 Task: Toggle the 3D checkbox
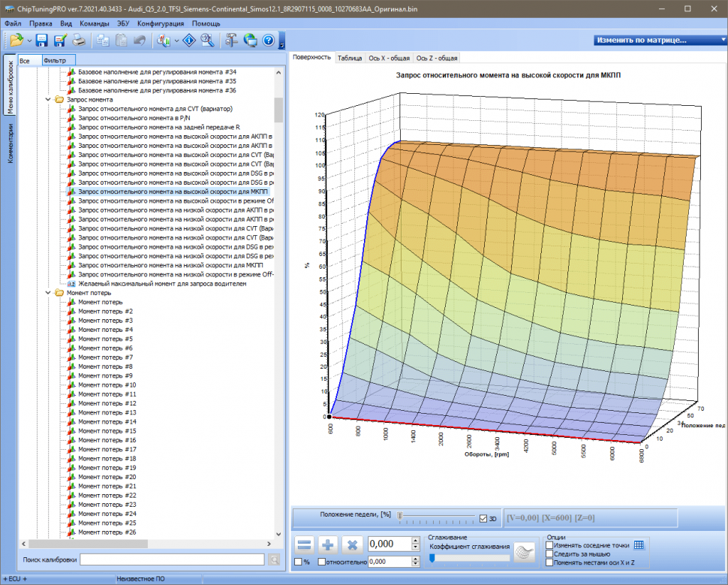click(x=483, y=518)
